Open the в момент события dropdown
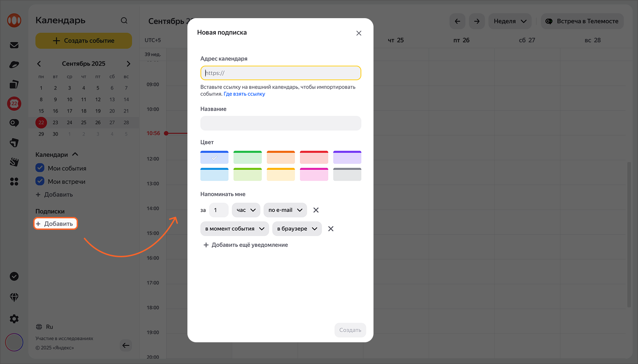The height and width of the screenshot is (364, 638). point(234,228)
